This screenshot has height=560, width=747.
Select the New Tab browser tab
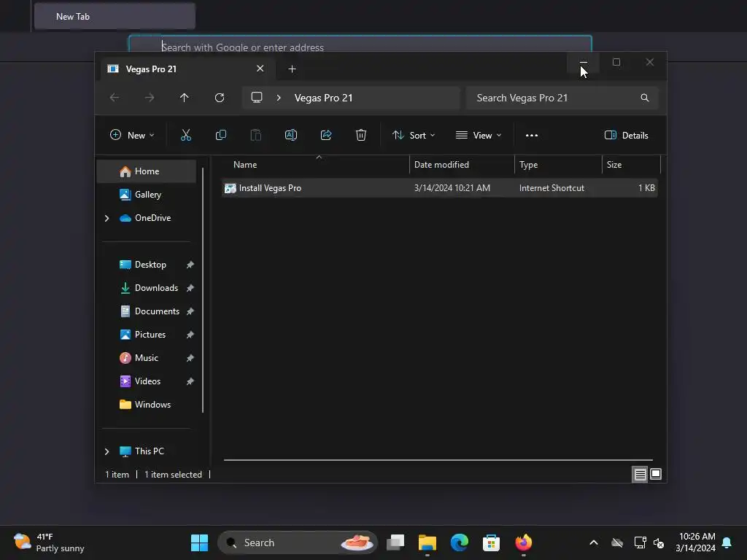(115, 16)
